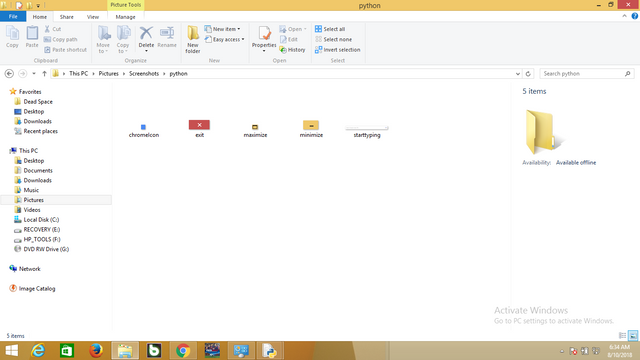Click the Rename ribbon button
The width and height of the screenshot is (640, 360).
[x=167, y=37]
